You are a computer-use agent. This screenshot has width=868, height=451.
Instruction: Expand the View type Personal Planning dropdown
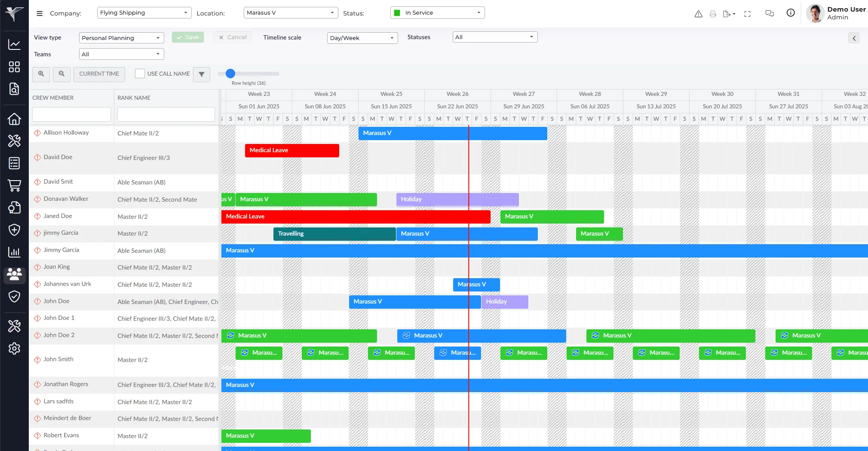(121, 38)
